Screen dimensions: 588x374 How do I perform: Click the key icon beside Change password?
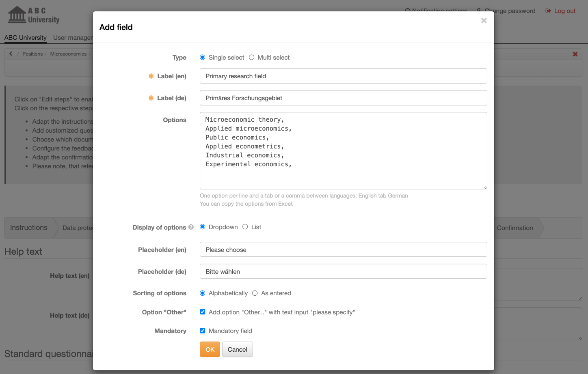click(x=479, y=11)
